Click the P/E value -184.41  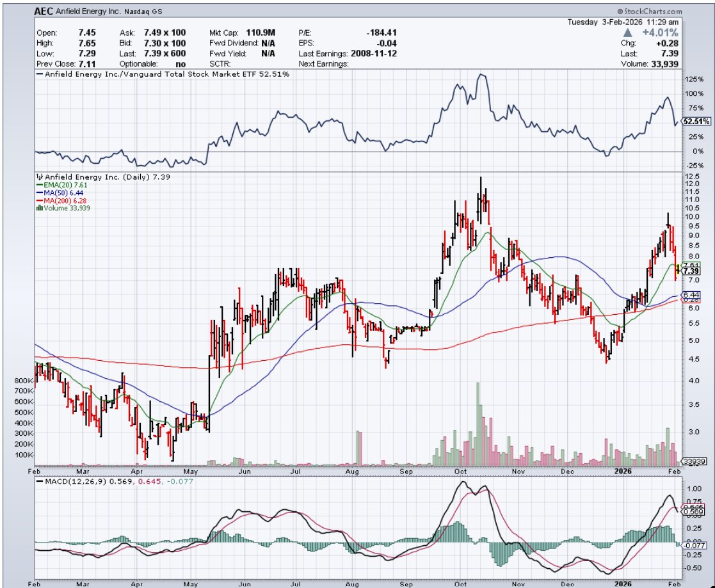point(382,33)
